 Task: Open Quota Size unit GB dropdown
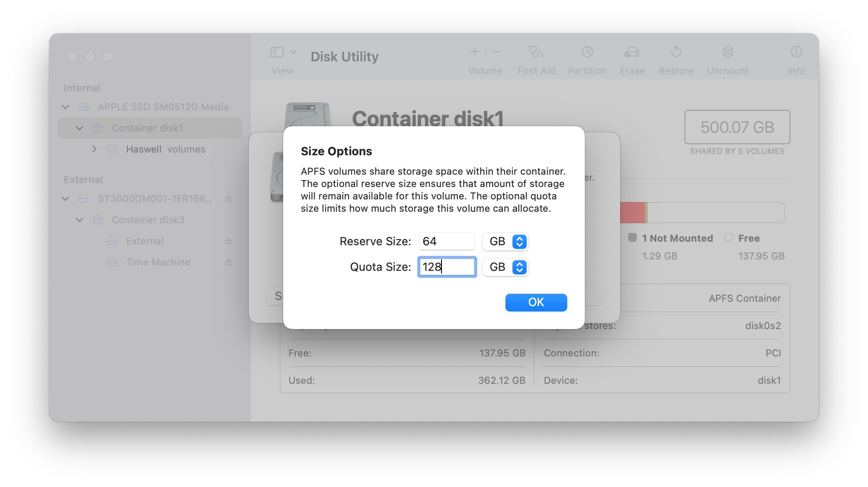coord(505,267)
